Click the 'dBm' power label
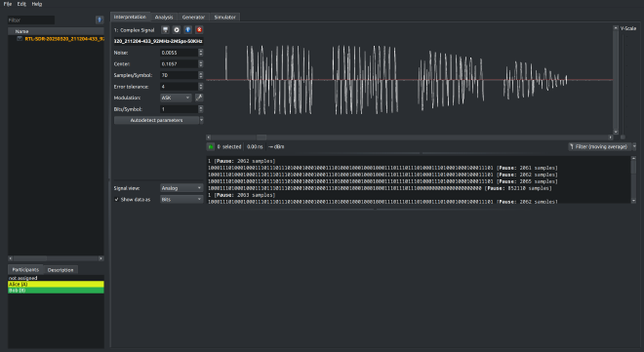 276,146
